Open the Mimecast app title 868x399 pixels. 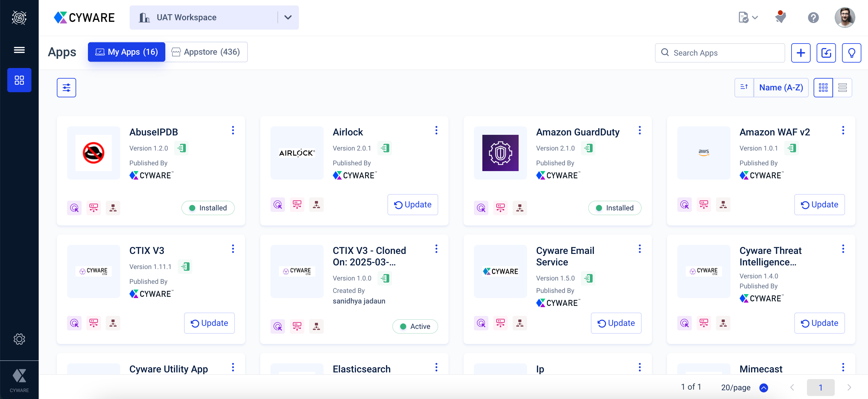point(761,369)
